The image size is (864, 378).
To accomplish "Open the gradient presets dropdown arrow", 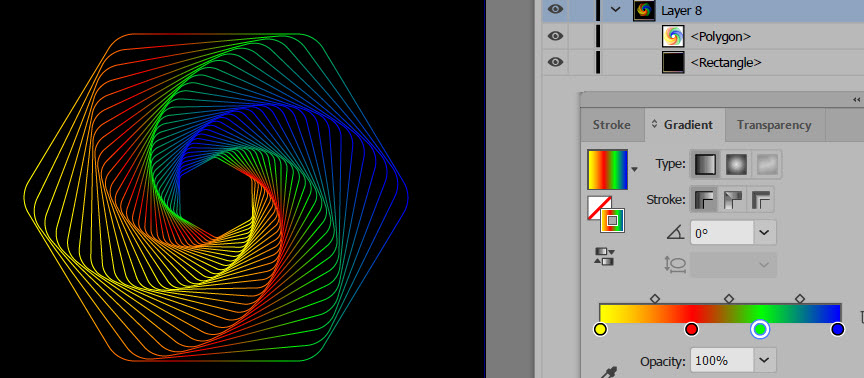I will point(634,170).
